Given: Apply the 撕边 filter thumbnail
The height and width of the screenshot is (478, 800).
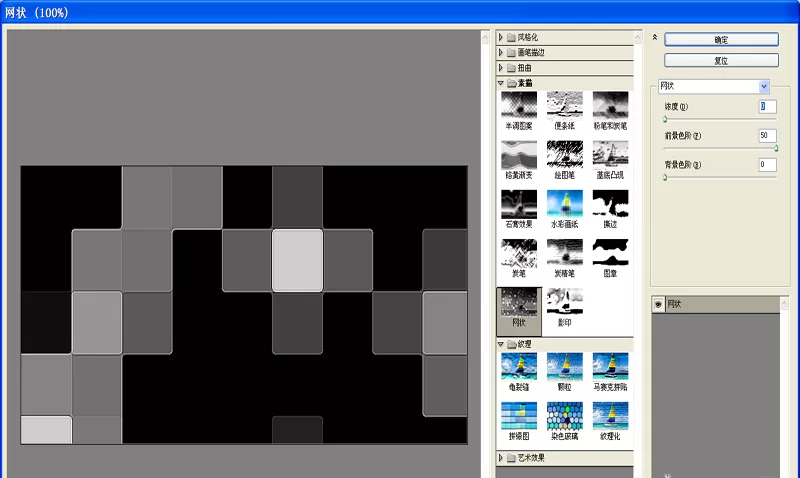Looking at the screenshot, I should 610,204.
